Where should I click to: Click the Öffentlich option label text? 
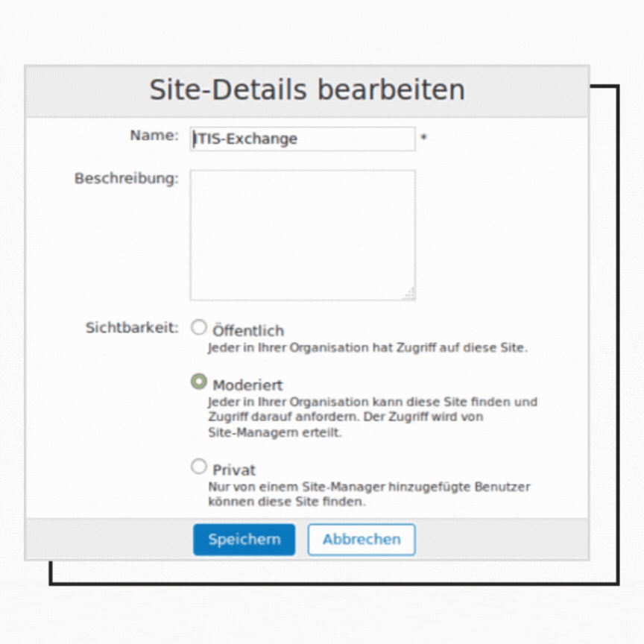click(x=248, y=330)
